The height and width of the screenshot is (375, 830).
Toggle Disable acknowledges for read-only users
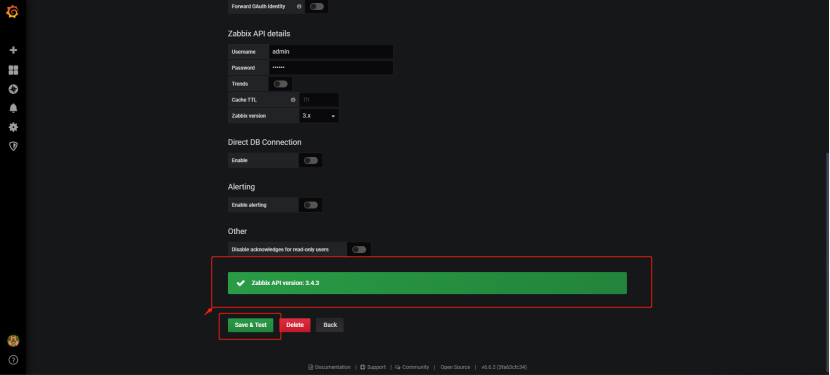click(x=359, y=249)
